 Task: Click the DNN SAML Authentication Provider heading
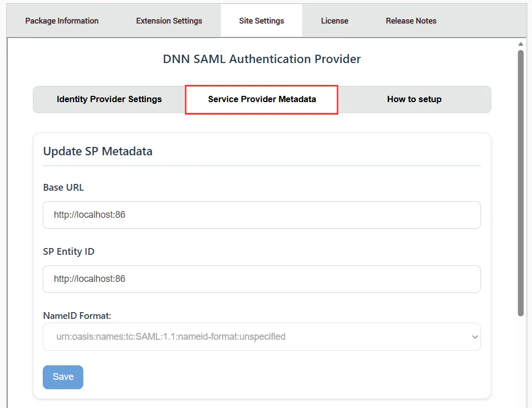pyautogui.click(x=262, y=59)
